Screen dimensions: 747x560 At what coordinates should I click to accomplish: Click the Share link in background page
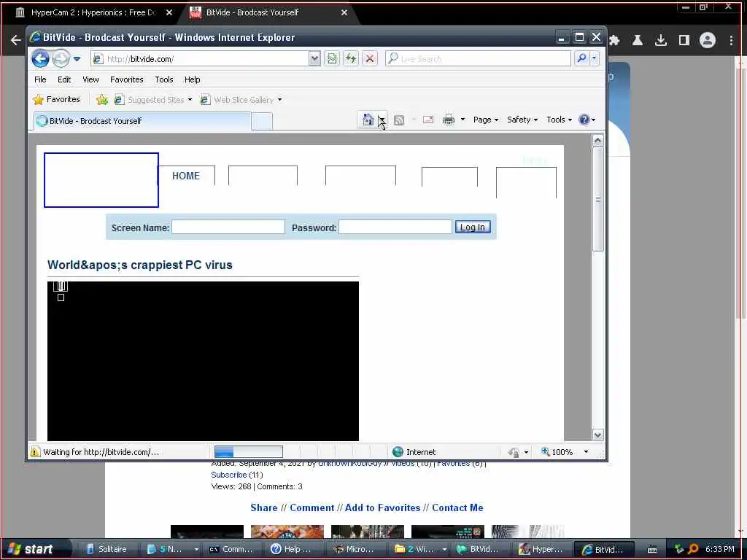coord(264,507)
